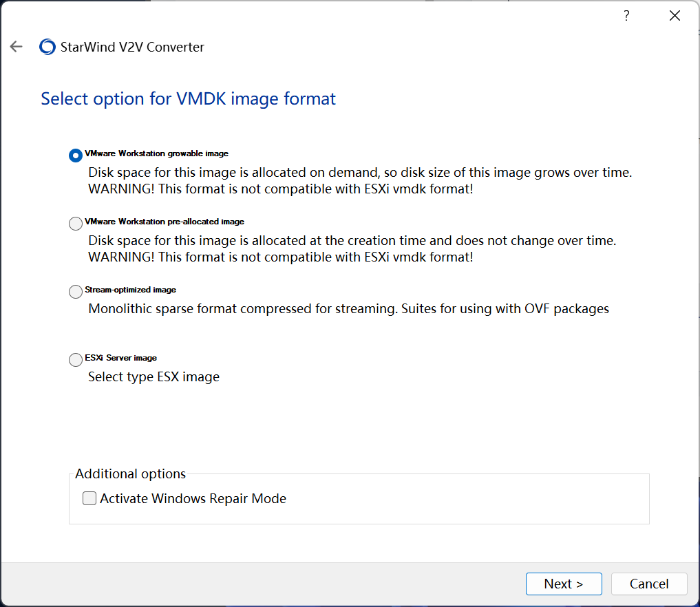Pick the Stream-optimized image radio button
The height and width of the screenshot is (607, 700).
[x=76, y=292]
